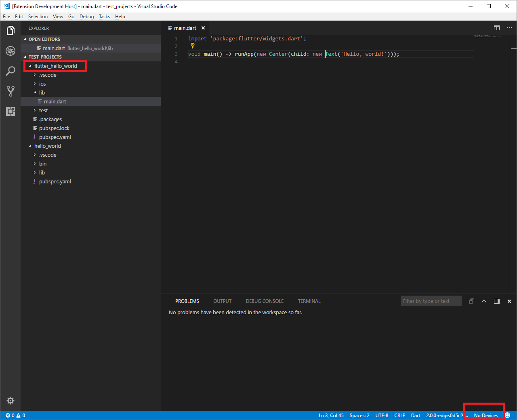Close the main.dart editor tab

[x=203, y=28]
